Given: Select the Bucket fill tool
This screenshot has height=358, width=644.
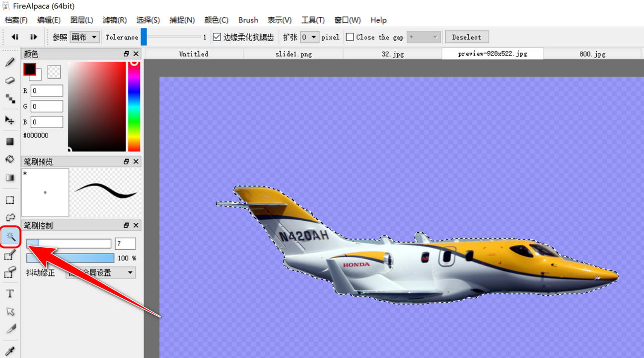Looking at the screenshot, I should (9, 159).
